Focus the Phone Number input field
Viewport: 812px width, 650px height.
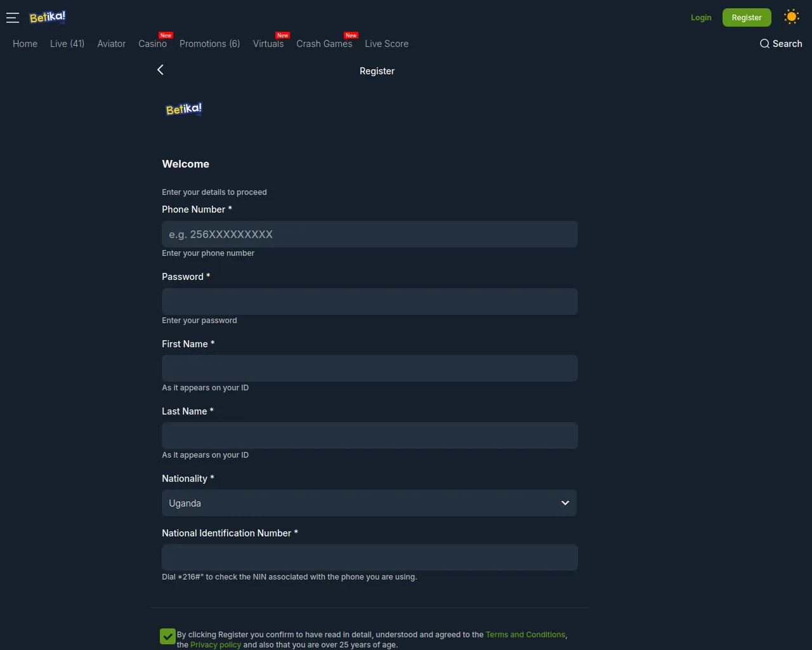[x=370, y=234]
